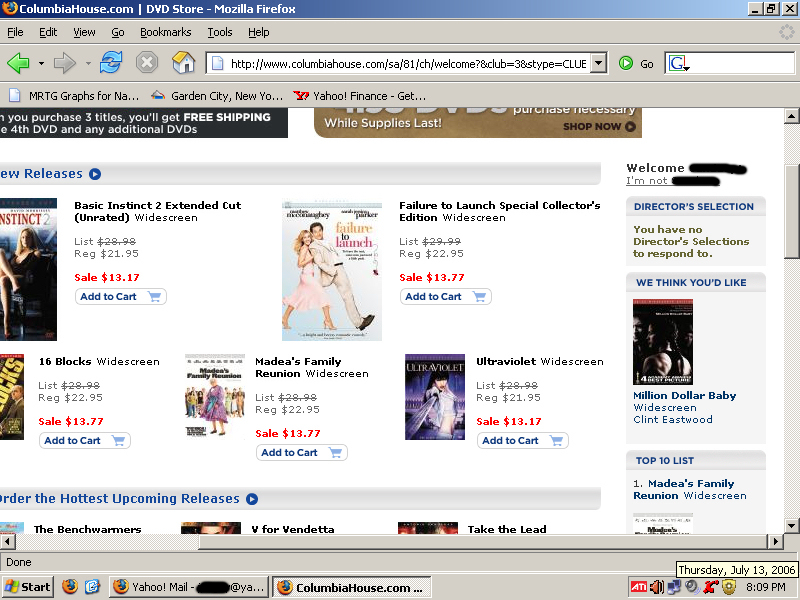Image resolution: width=800 pixels, height=600 pixels.
Task: Click inside the address bar URL
Action: [408, 64]
